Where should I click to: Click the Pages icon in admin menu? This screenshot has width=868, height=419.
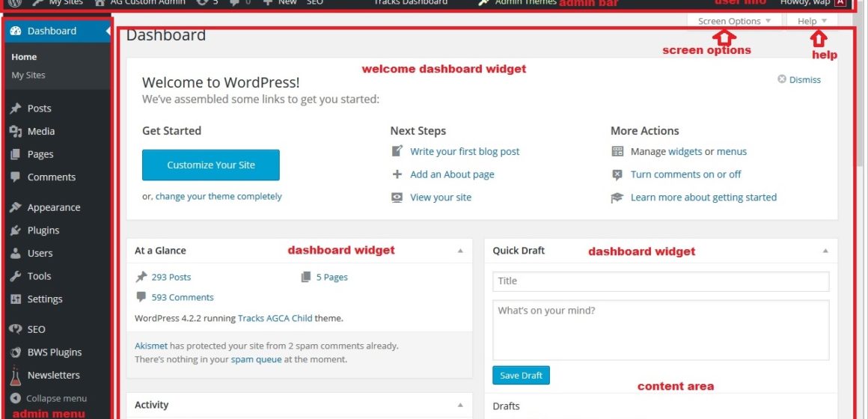16,154
